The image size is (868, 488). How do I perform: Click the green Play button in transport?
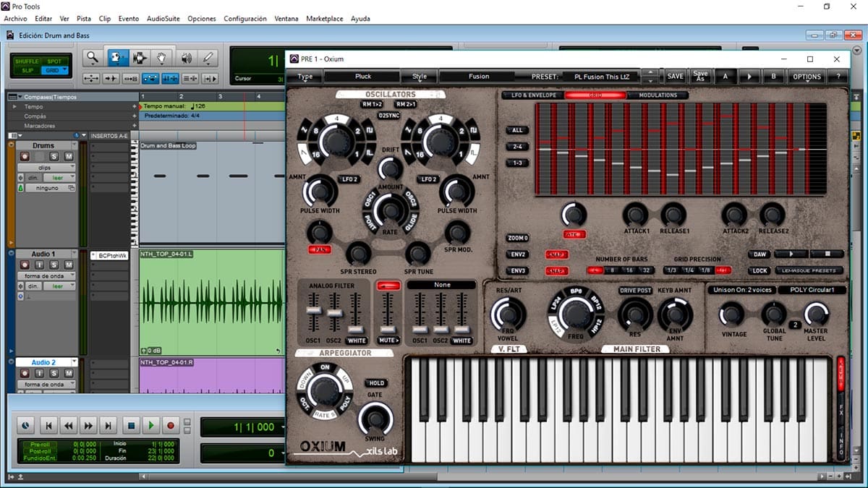(151, 426)
